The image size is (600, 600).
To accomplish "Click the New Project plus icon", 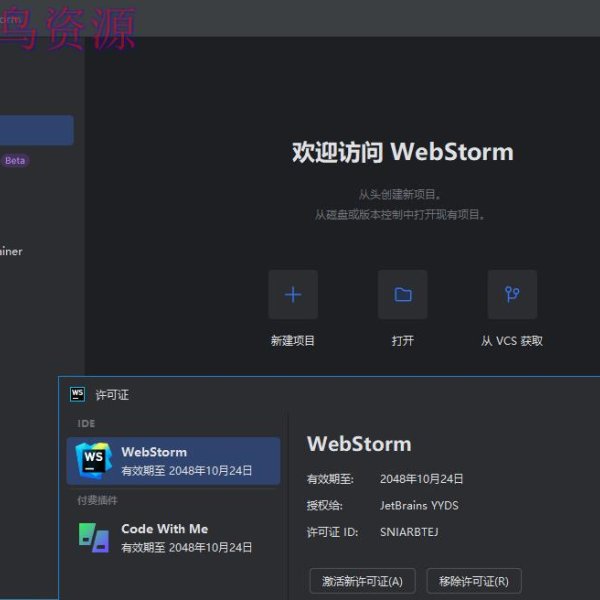I will tap(293, 294).
